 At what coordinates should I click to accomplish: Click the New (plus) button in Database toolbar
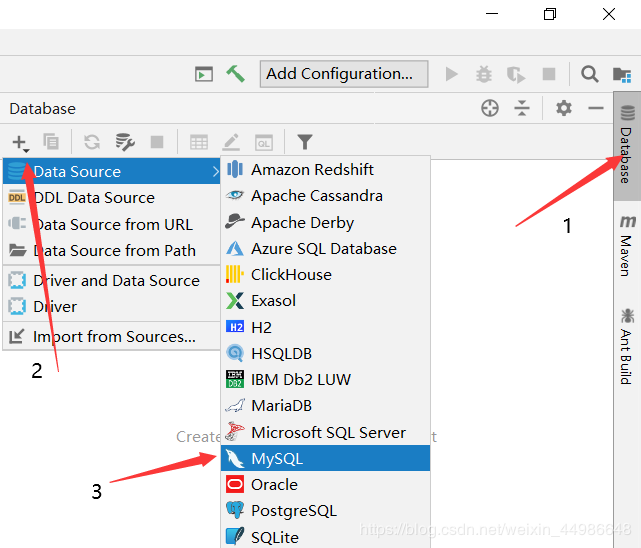[x=19, y=142]
